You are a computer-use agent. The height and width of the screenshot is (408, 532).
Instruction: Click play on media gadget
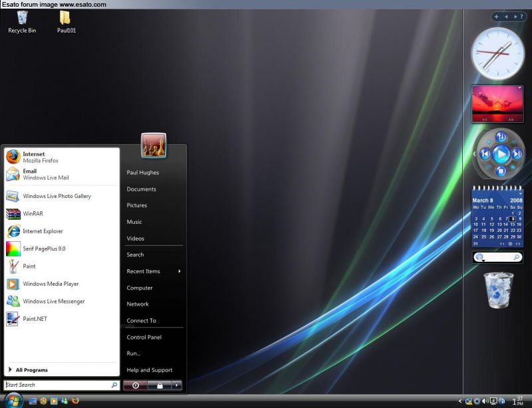click(x=501, y=154)
